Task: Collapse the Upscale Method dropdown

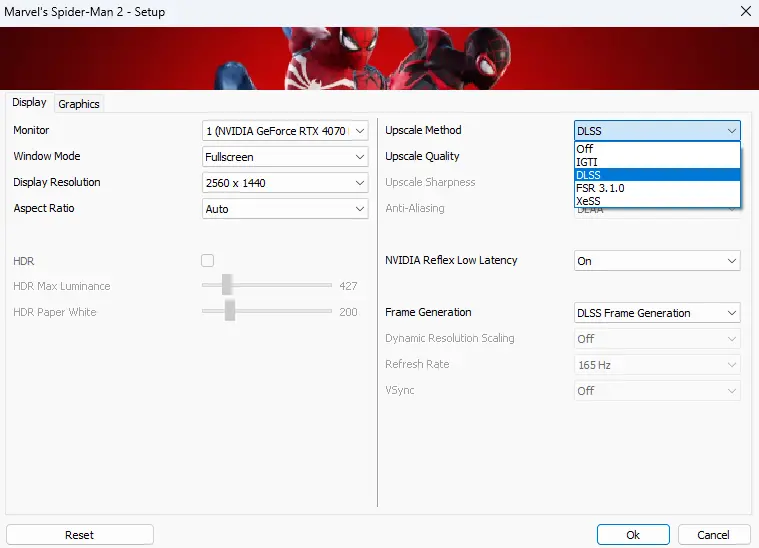Action: coord(657,131)
